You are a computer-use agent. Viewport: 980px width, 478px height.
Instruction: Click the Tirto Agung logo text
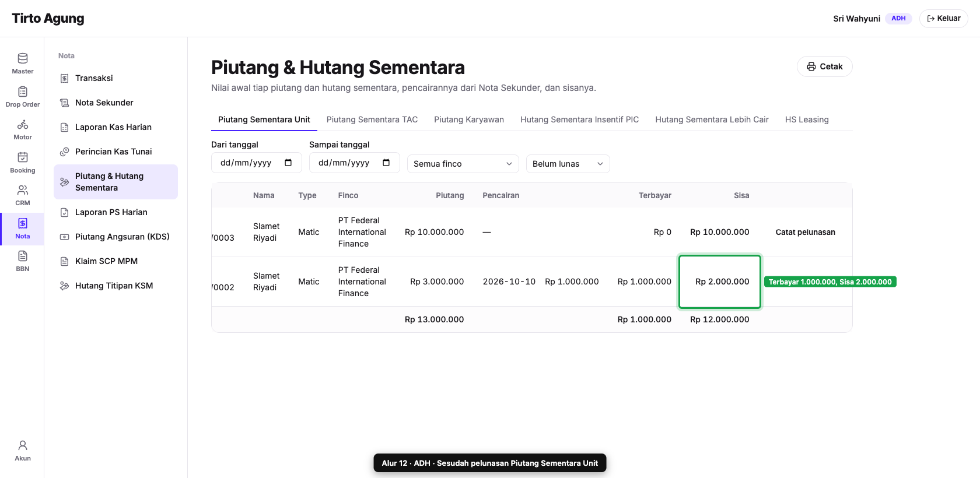[x=48, y=18]
